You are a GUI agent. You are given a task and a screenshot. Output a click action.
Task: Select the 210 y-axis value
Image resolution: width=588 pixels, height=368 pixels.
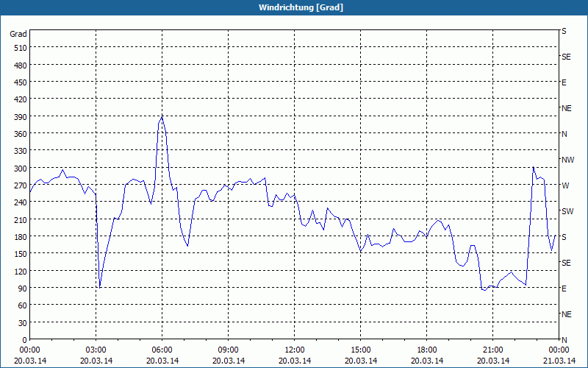(x=21, y=219)
